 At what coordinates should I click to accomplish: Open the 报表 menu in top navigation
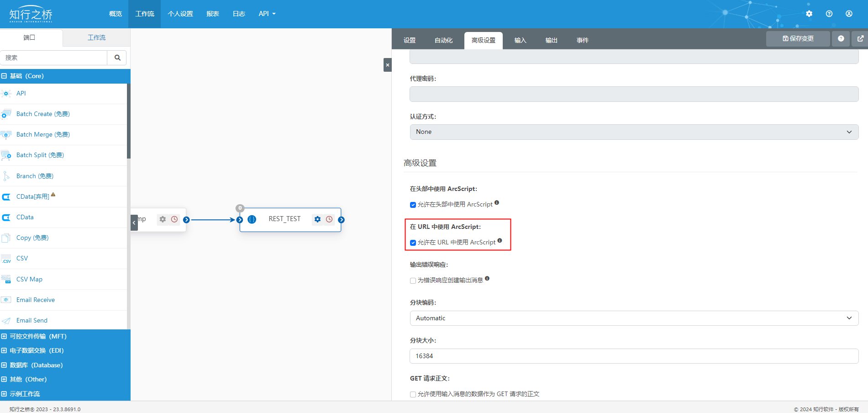[212, 14]
